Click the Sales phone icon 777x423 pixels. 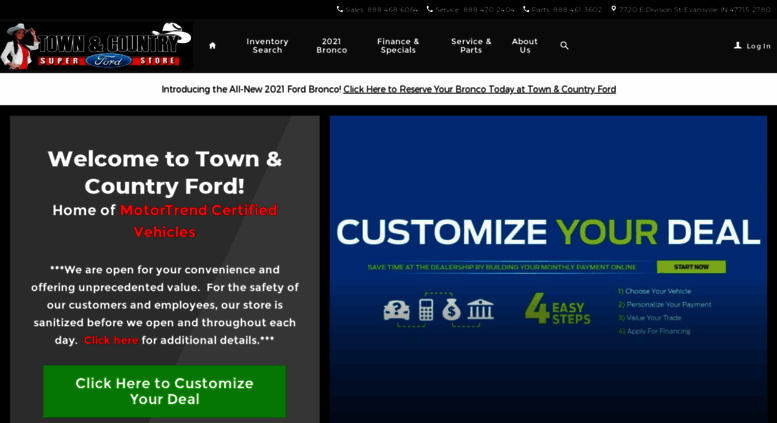click(x=339, y=9)
